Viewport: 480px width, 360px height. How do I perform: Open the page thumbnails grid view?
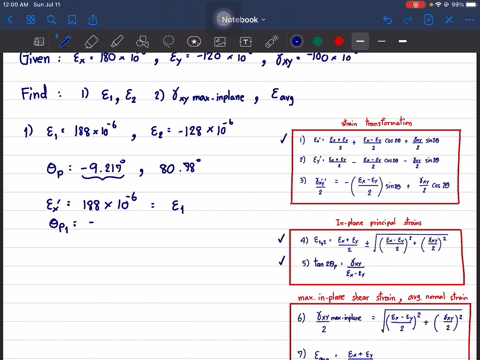click(31, 20)
